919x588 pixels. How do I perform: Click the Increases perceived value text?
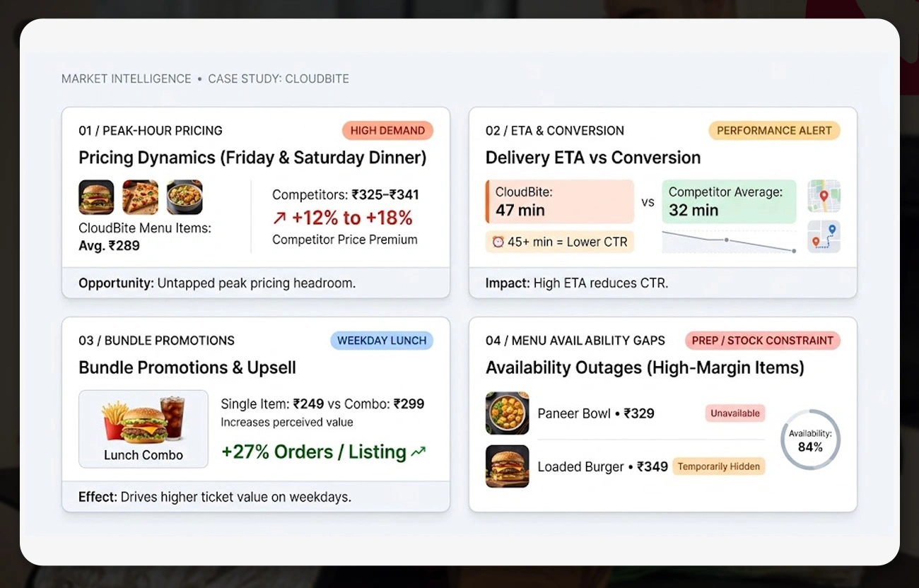pos(287,423)
